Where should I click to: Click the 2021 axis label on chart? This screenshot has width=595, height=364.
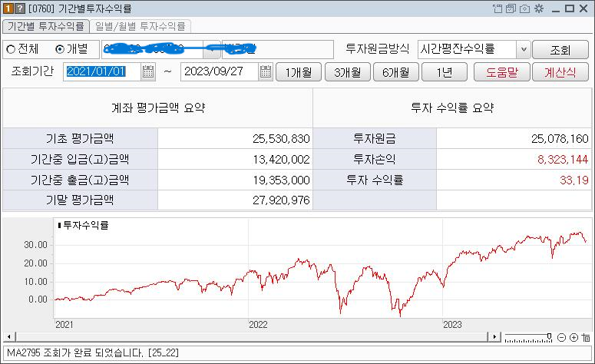pyautogui.click(x=64, y=325)
